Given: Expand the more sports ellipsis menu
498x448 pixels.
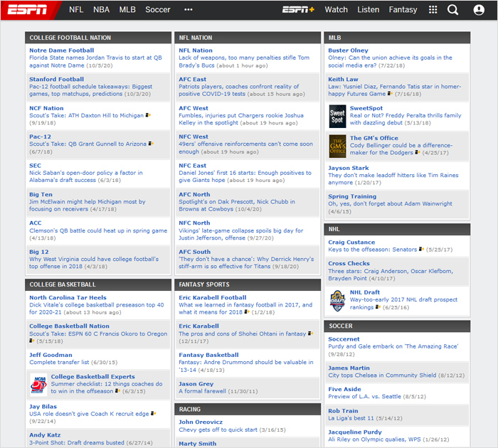Looking at the screenshot, I should [188, 10].
